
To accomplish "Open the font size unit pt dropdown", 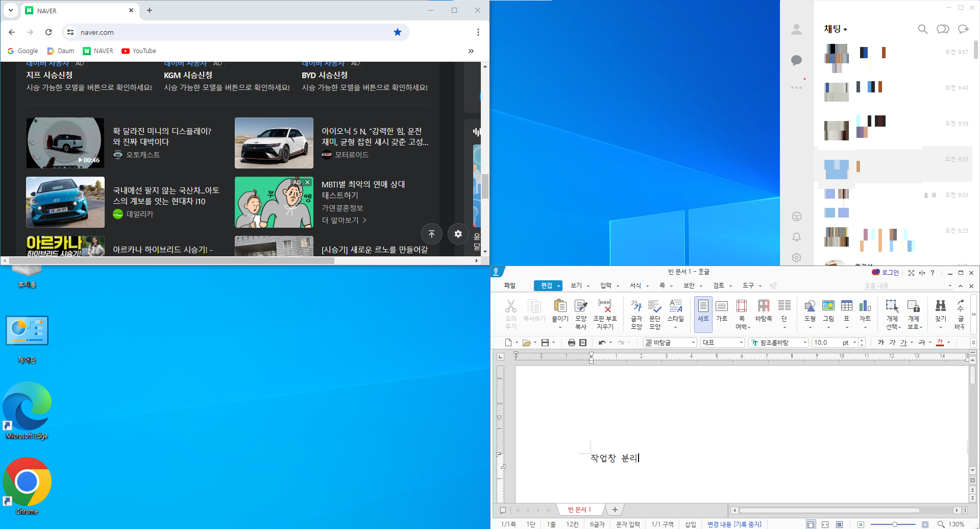I will [854, 343].
